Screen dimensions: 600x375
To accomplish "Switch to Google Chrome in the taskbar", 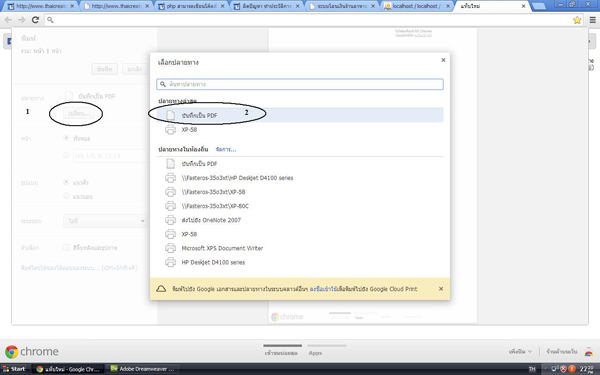I will [x=68, y=369].
